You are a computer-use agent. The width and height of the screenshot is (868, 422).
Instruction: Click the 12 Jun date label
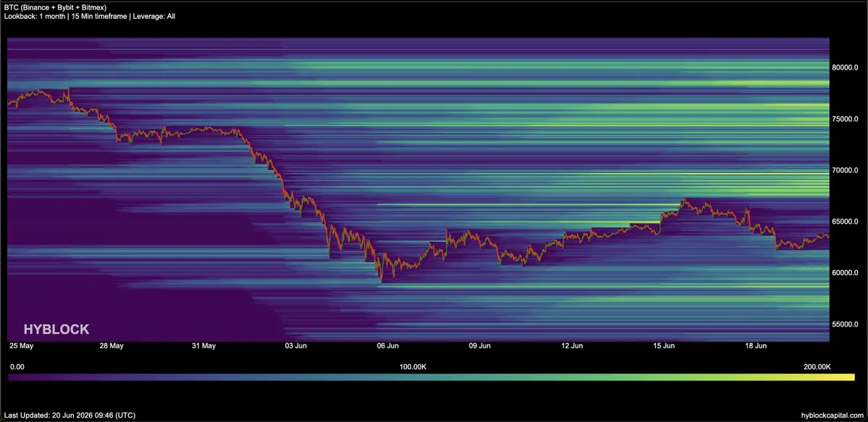pyautogui.click(x=572, y=346)
